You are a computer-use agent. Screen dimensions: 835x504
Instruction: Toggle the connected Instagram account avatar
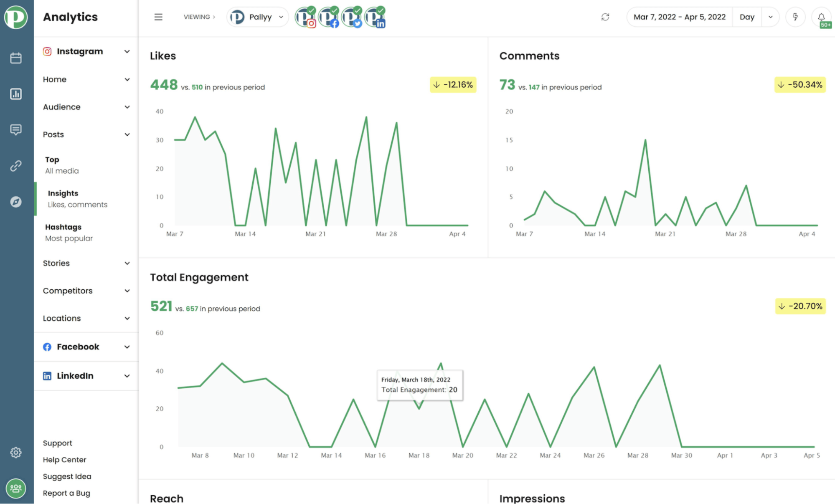coord(305,17)
